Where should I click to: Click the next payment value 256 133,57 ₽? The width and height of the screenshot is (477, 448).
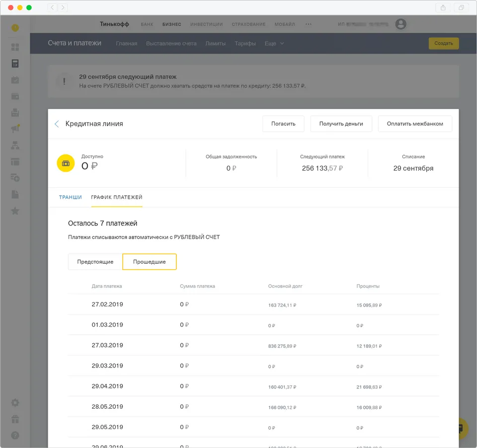pyautogui.click(x=322, y=168)
